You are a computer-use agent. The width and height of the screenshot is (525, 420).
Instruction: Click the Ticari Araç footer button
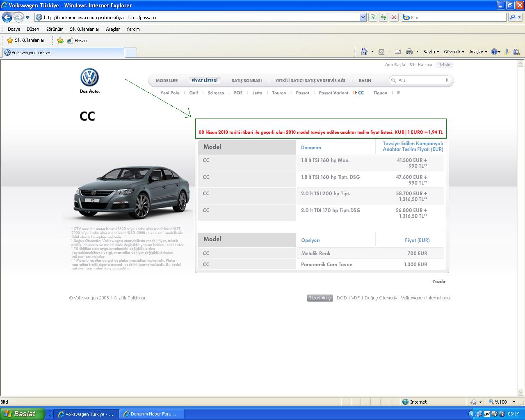coord(320,298)
